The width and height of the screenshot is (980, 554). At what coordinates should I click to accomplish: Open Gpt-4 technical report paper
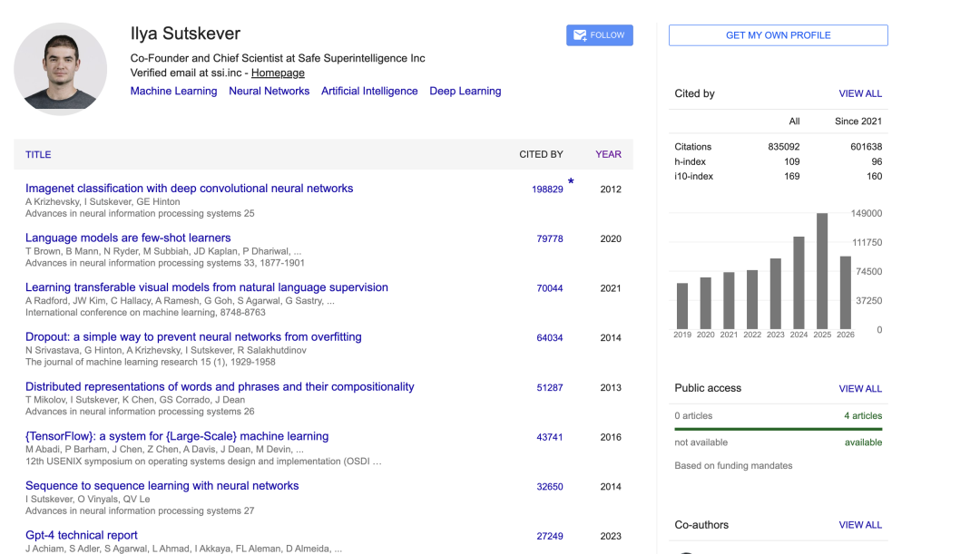point(82,535)
